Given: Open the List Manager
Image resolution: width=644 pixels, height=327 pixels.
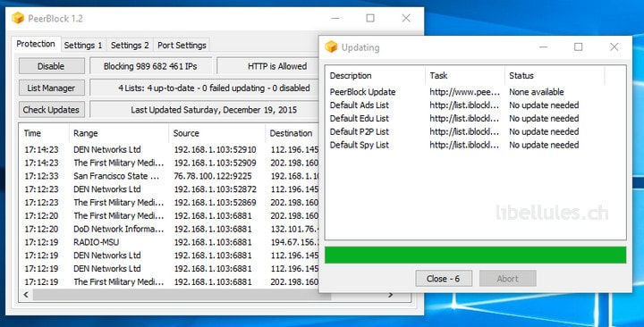Looking at the screenshot, I should (x=51, y=88).
